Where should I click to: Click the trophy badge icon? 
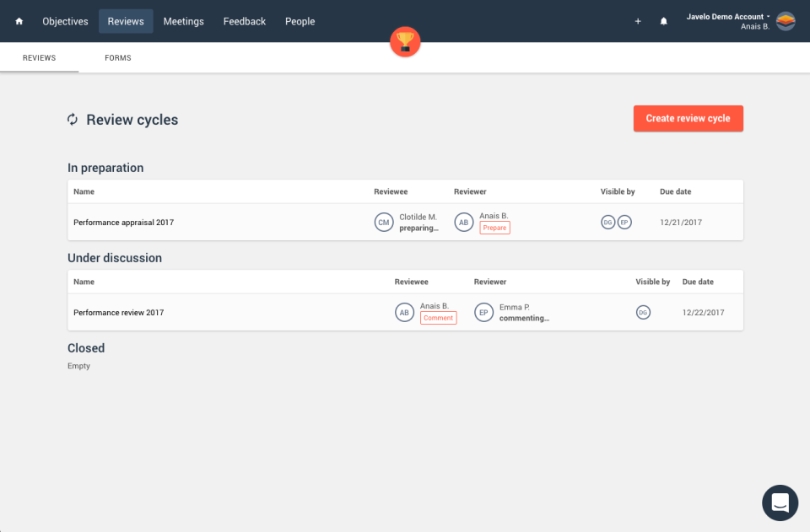pyautogui.click(x=405, y=42)
